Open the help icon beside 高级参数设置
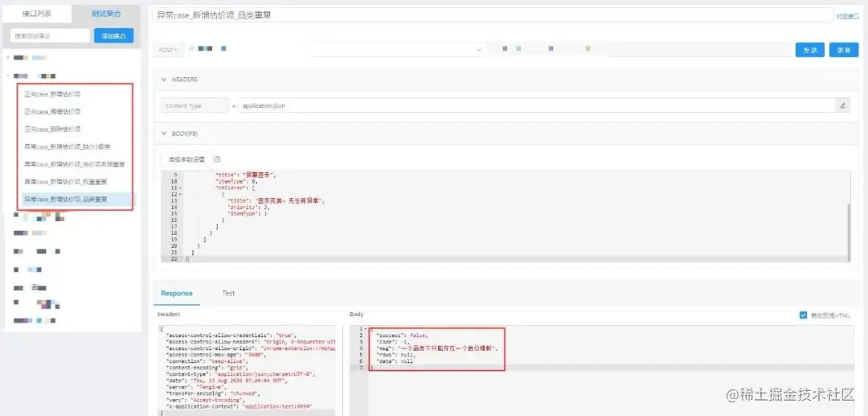This screenshot has height=416, width=868. coord(218,159)
